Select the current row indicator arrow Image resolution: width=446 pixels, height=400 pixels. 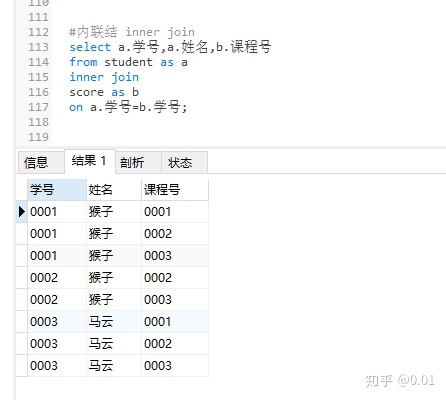tap(22, 211)
